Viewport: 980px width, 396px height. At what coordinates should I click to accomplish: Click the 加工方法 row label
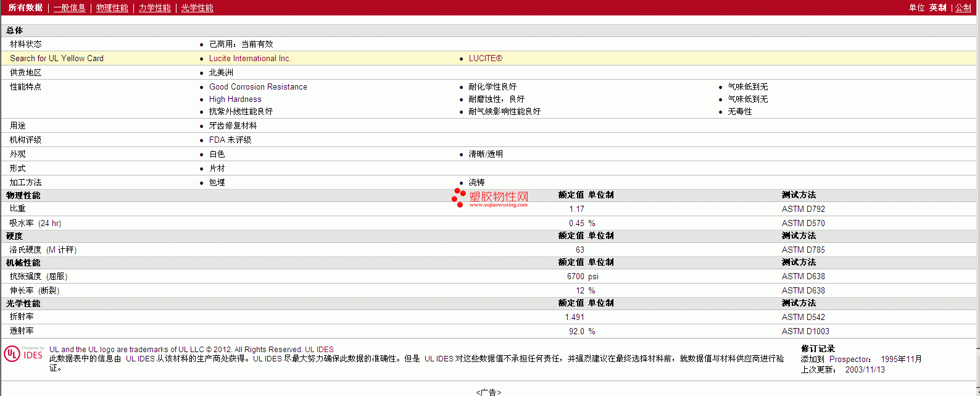point(26,182)
